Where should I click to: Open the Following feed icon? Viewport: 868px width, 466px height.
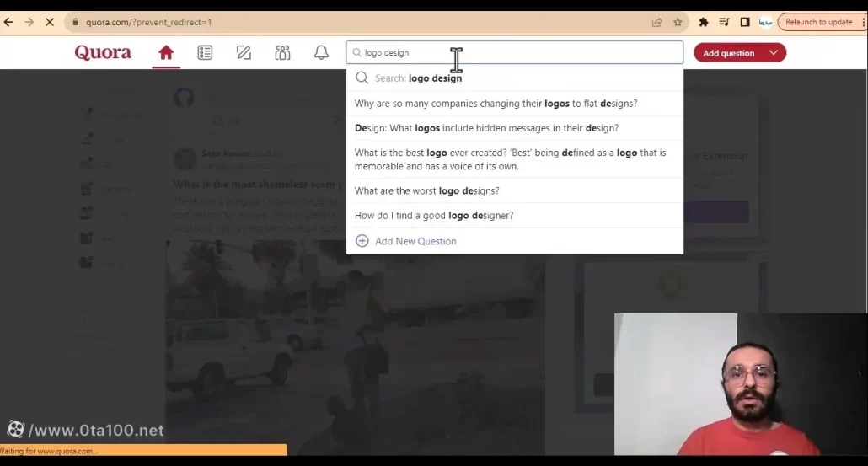pyautogui.click(x=205, y=53)
